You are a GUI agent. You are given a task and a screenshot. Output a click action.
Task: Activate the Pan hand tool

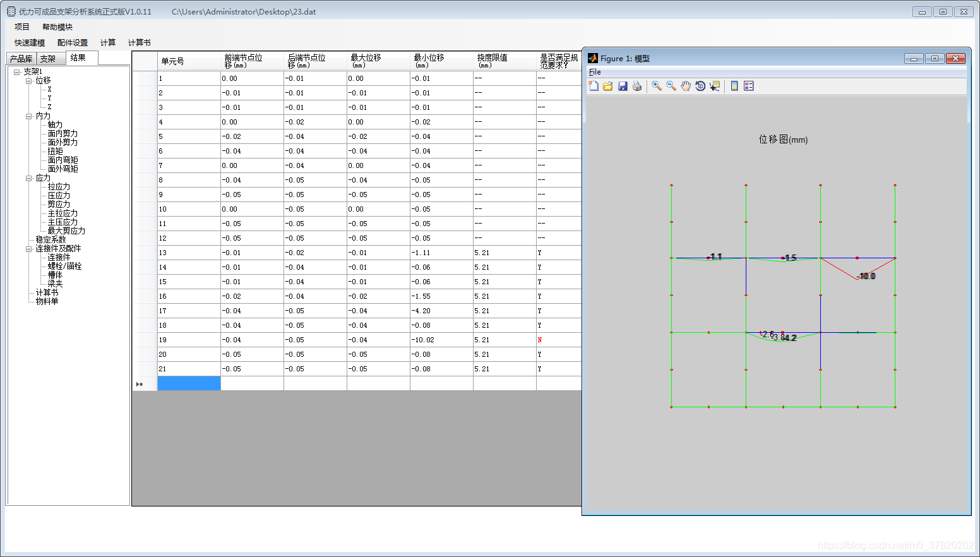(x=686, y=86)
